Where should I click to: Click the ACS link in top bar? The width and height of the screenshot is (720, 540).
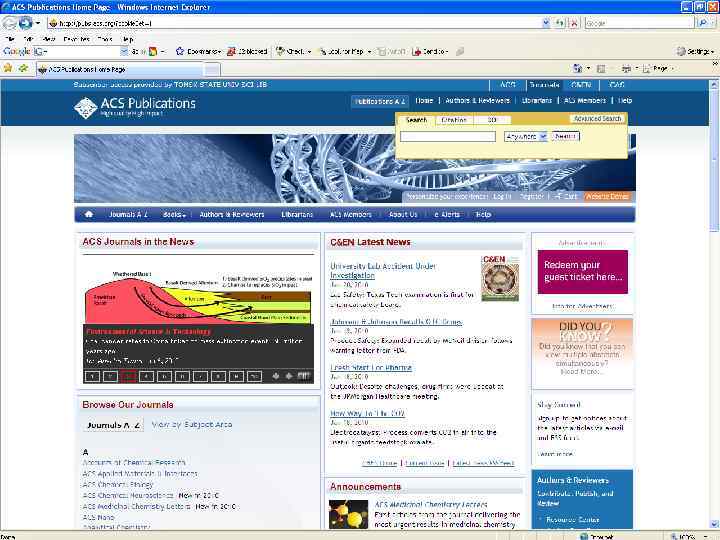(507, 85)
